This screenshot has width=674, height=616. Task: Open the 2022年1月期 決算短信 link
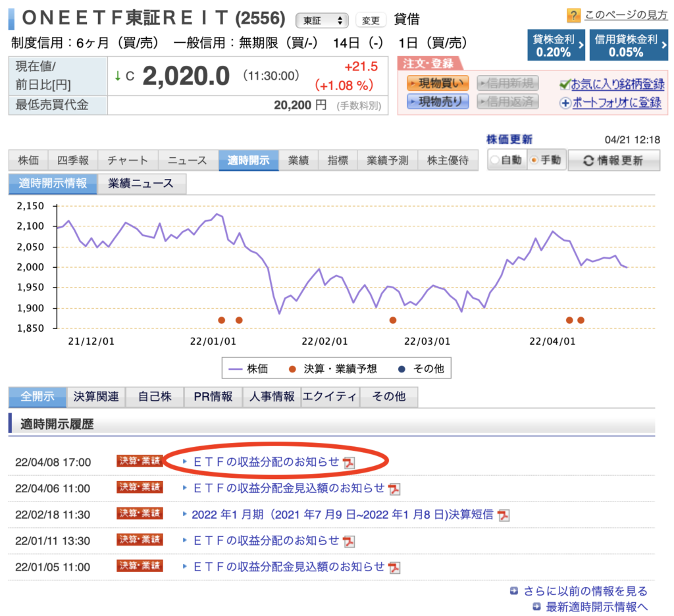coord(342,515)
